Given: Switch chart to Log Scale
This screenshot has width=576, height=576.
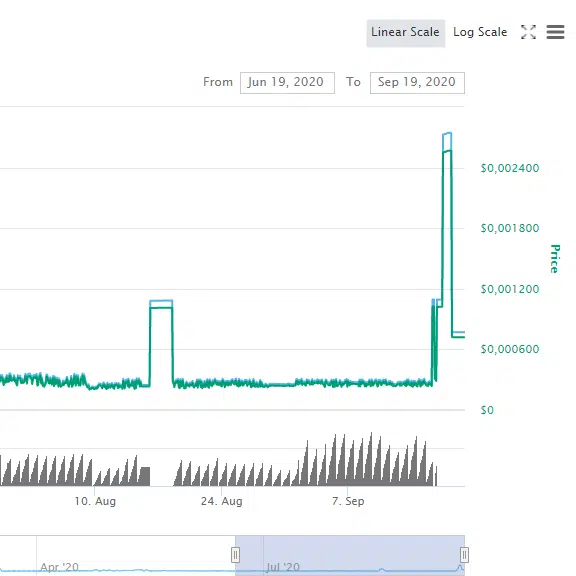Looking at the screenshot, I should click(x=480, y=32).
